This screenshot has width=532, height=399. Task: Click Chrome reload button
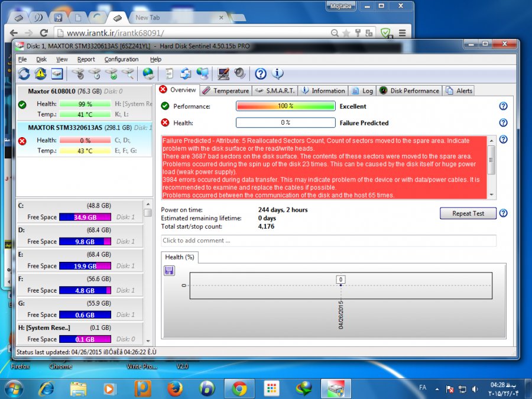pyautogui.click(x=44, y=33)
